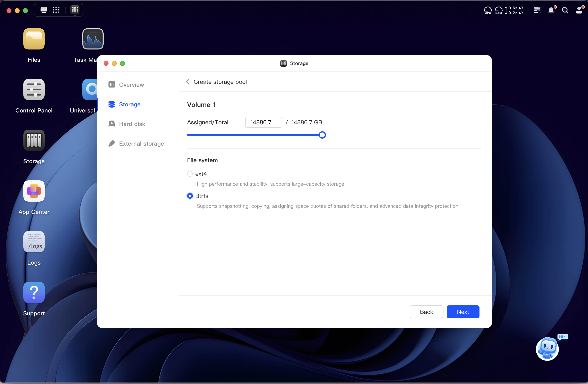This screenshot has width=588, height=384.
Task: Open Hard disk in the sidebar
Action: pos(127,124)
